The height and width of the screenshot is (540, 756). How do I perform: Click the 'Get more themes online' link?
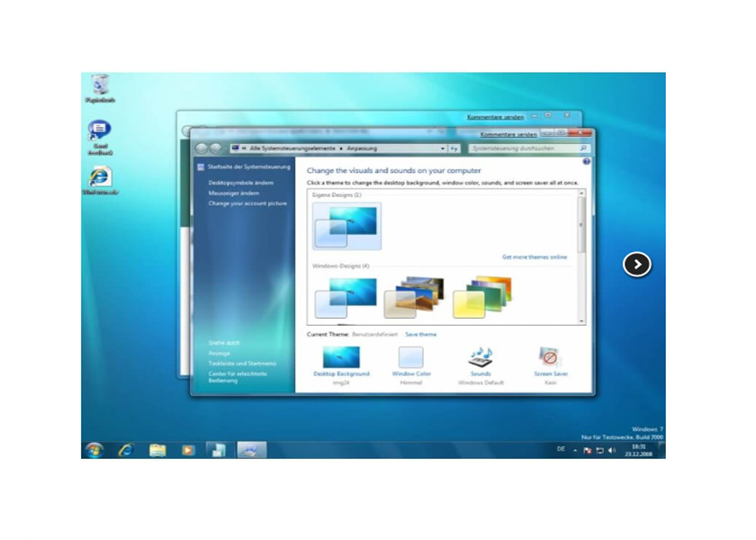click(535, 257)
